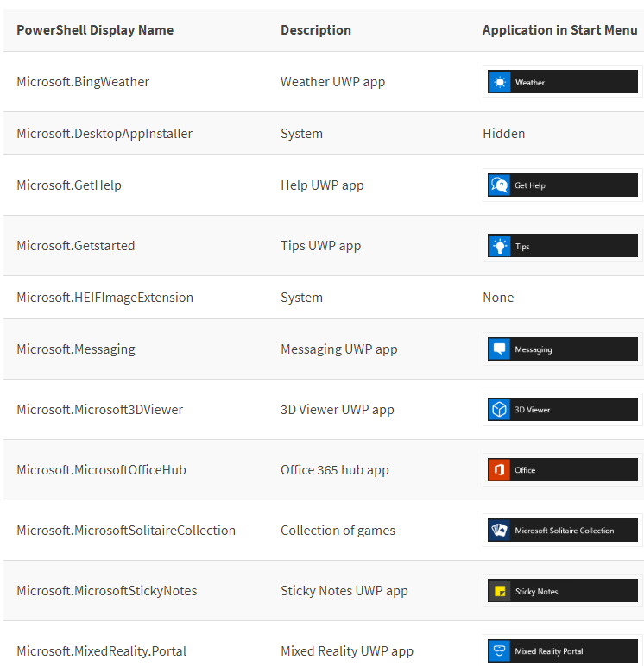
Task: Click the orange Office logo icon
Action: (x=500, y=470)
